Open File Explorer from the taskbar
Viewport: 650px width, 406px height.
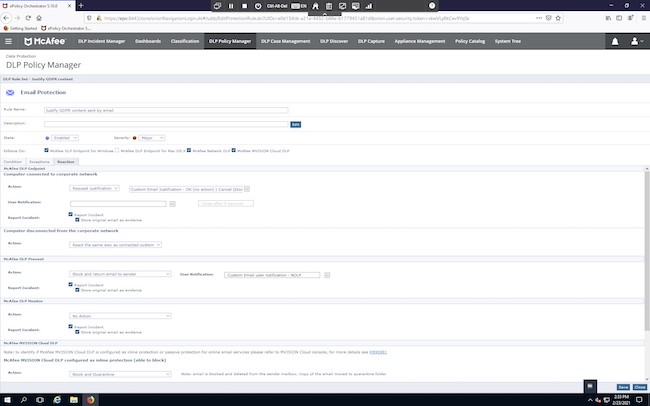(x=74, y=400)
